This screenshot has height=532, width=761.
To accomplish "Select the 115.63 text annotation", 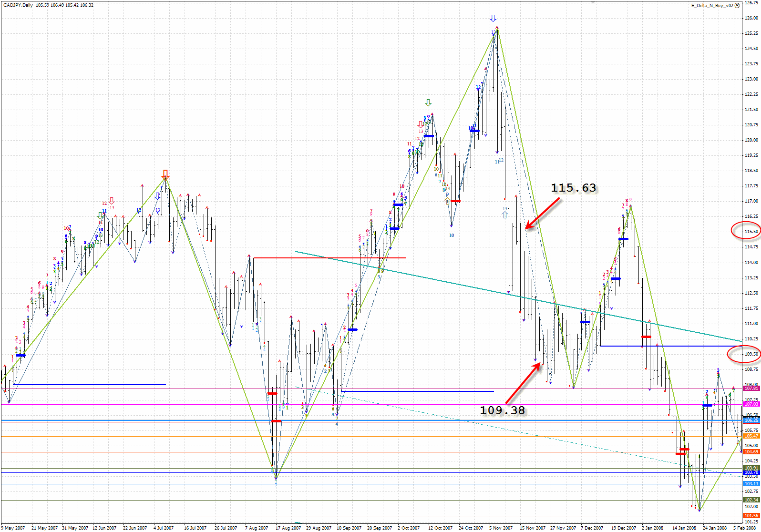I will [573, 188].
